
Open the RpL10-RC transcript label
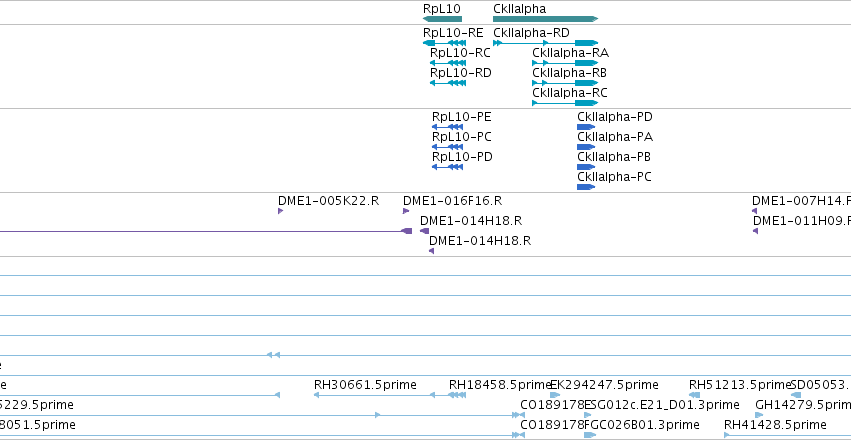click(x=460, y=53)
